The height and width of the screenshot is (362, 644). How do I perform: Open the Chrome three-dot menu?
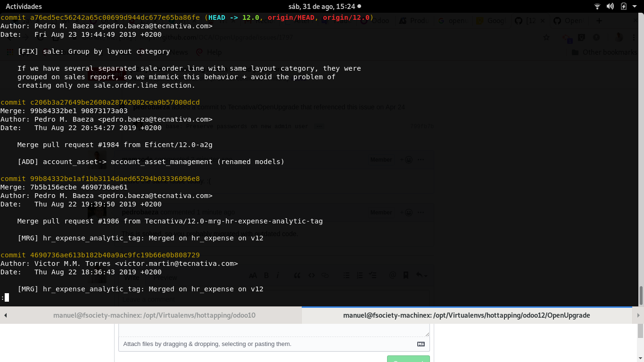pyautogui.click(x=634, y=38)
